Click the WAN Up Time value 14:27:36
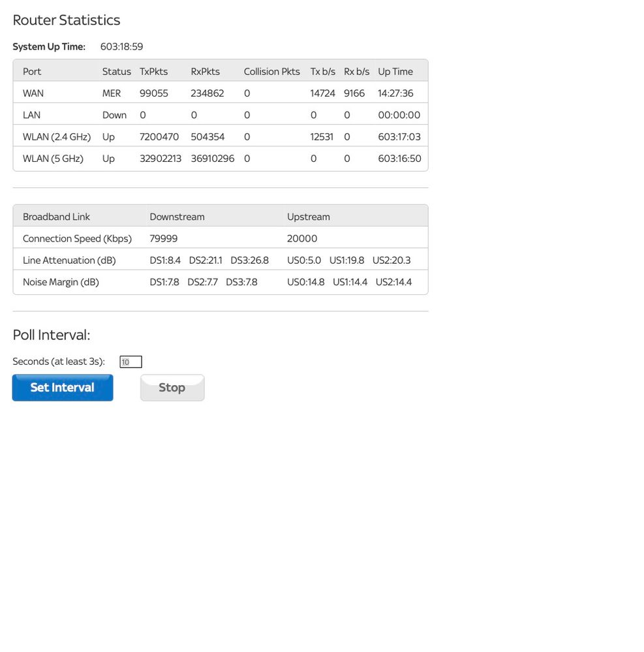Screen dimensions: 644x652 click(395, 93)
